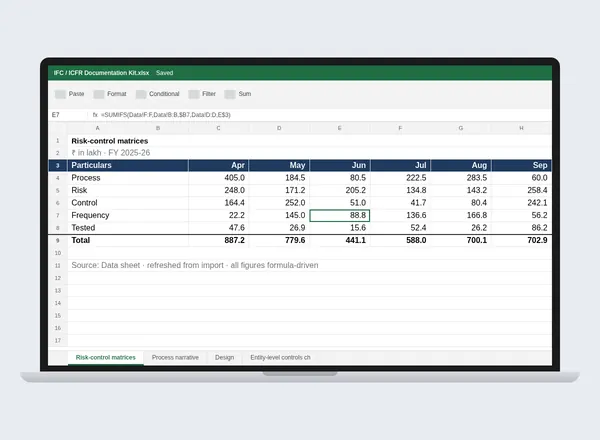Click the Filter toolbar icon
This screenshot has height=440, width=600.
(x=194, y=94)
